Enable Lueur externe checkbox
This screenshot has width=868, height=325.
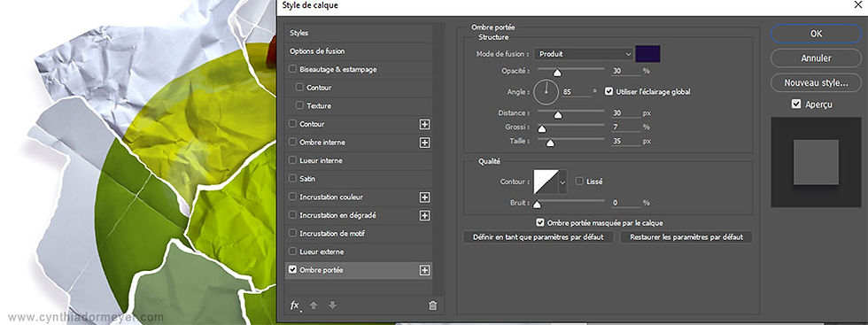point(293,251)
